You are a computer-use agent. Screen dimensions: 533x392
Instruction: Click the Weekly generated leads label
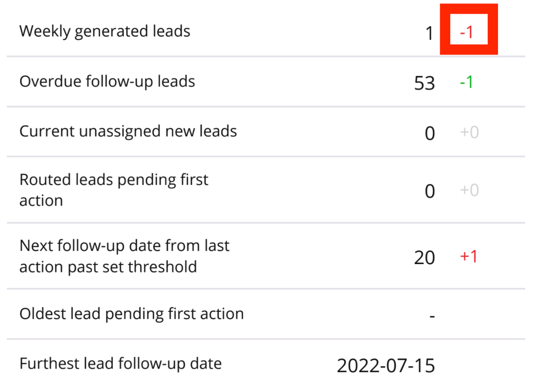pos(105,32)
